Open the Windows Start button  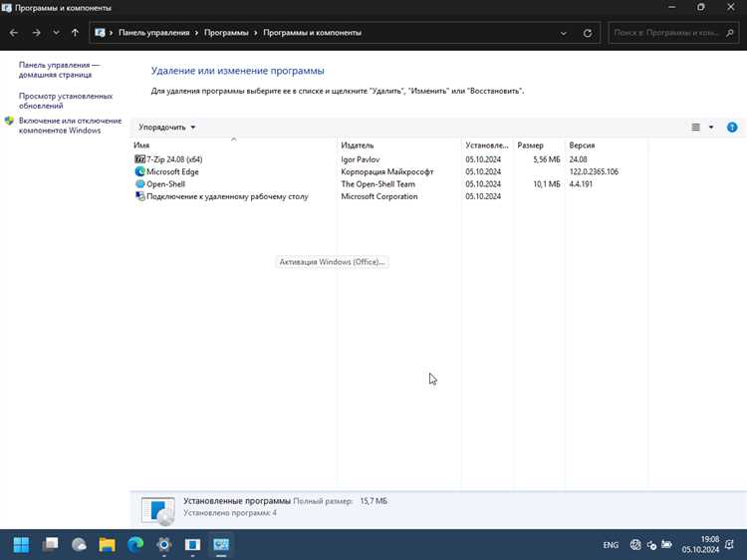tap(21, 544)
